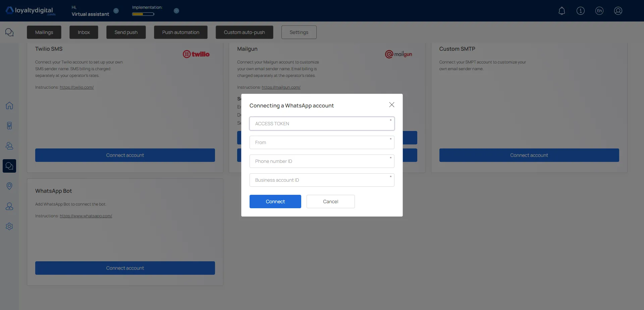Click Cancel in the dialog
The image size is (644, 310).
pyautogui.click(x=331, y=202)
